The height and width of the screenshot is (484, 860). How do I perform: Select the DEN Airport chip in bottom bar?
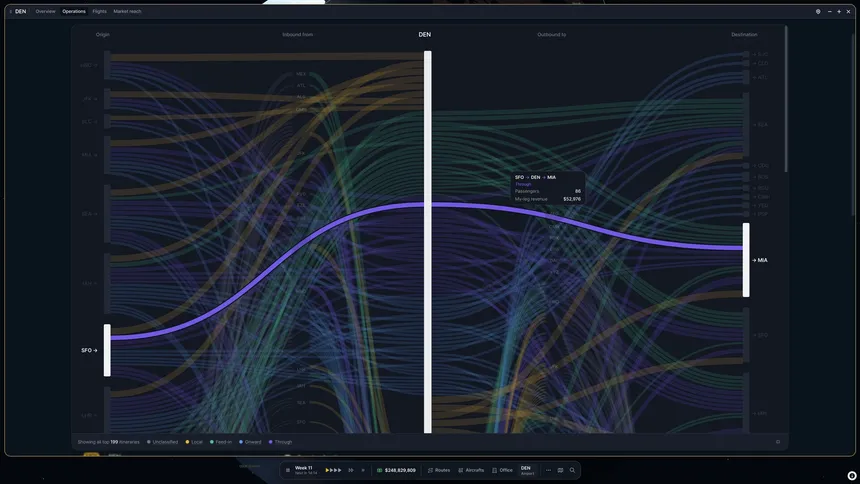coord(527,470)
